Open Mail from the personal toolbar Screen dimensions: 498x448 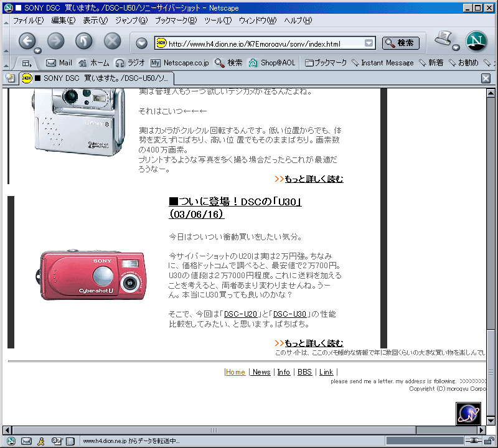tap(59, 63)
